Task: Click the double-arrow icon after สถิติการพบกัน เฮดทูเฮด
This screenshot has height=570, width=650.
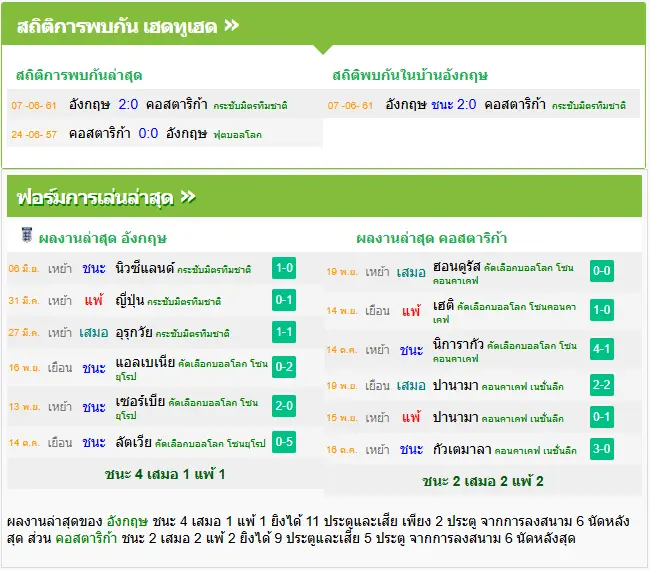Action: coord(232,25)
